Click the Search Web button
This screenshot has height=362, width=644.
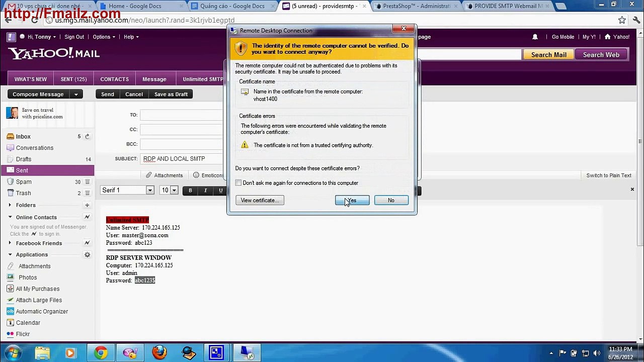[x=601, y=55]
